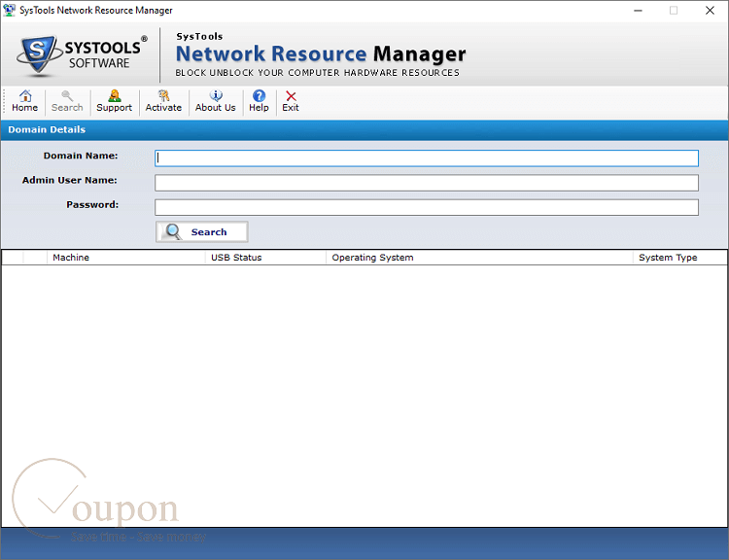Click the greyed Search toolbar icon

tap(67, 101)
